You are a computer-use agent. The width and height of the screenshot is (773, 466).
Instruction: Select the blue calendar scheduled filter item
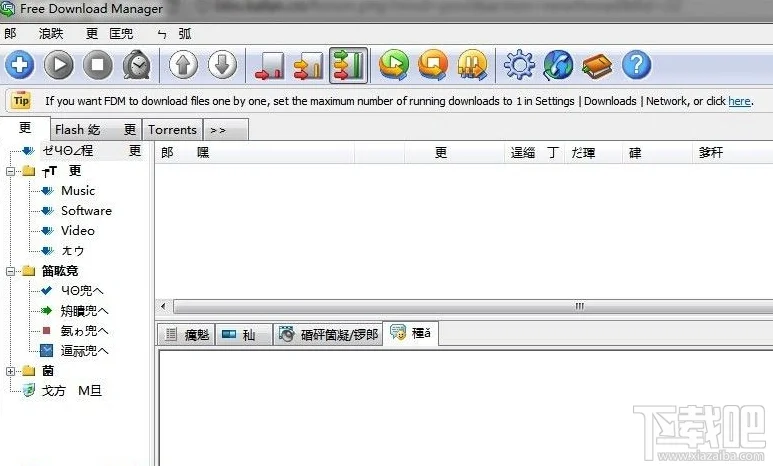[x=84, y=351]
